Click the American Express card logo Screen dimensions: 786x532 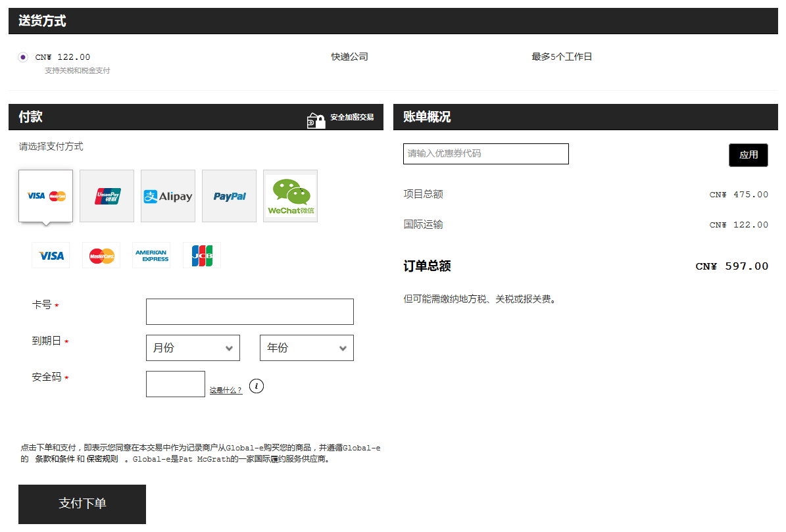point(151,255)
